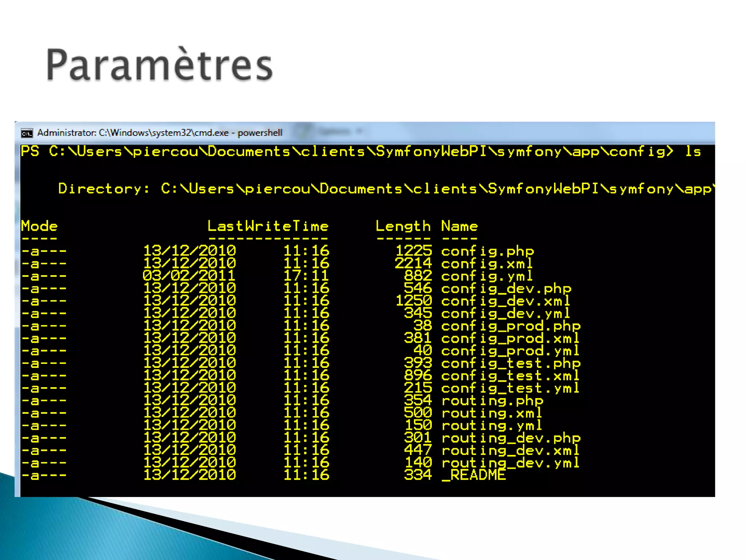Click the Mode column header
This screenshot has height=560, width=747.
[39, 226]
